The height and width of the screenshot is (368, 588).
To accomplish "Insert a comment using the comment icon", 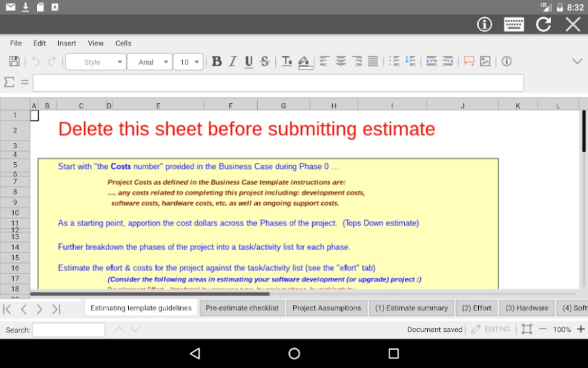I will pos(469,61).
